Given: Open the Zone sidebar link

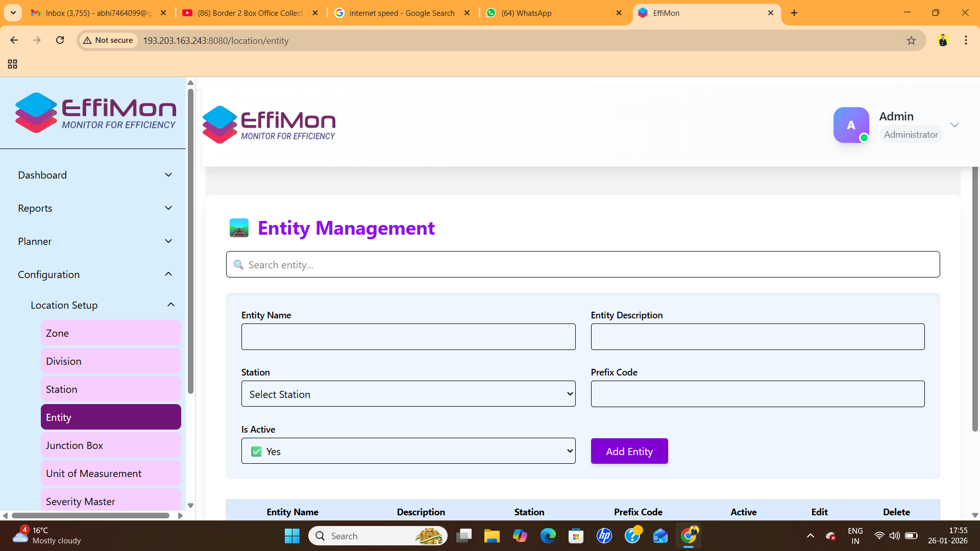Looking at the screenshot, I should coord(111,333).
